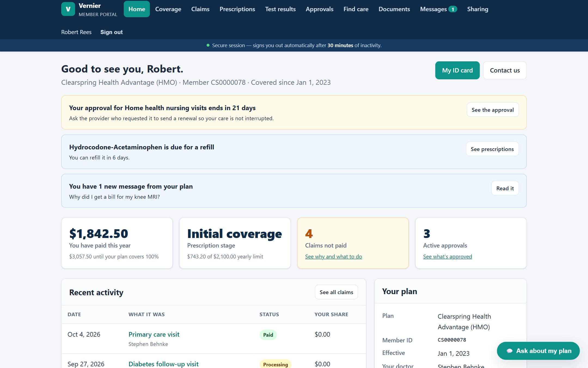Click the My ID card button

[x=457, y=70]
